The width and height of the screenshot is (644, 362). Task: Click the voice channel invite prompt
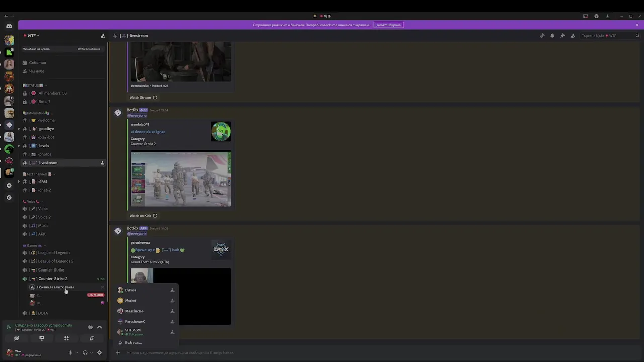(55, 287)
